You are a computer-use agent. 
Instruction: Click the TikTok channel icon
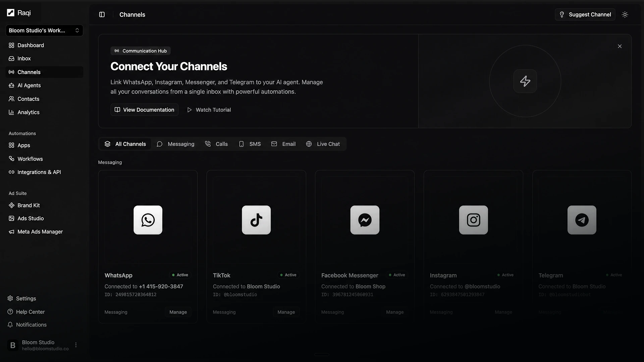coord(256,220)
